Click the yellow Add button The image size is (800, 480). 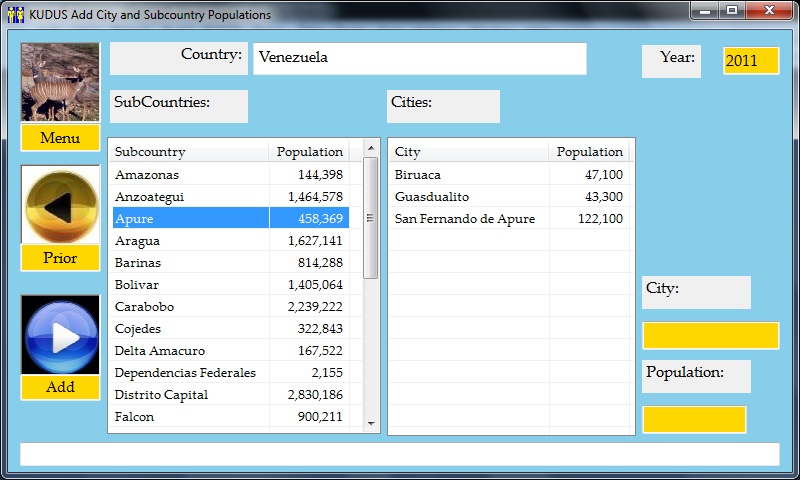point(60,387)
